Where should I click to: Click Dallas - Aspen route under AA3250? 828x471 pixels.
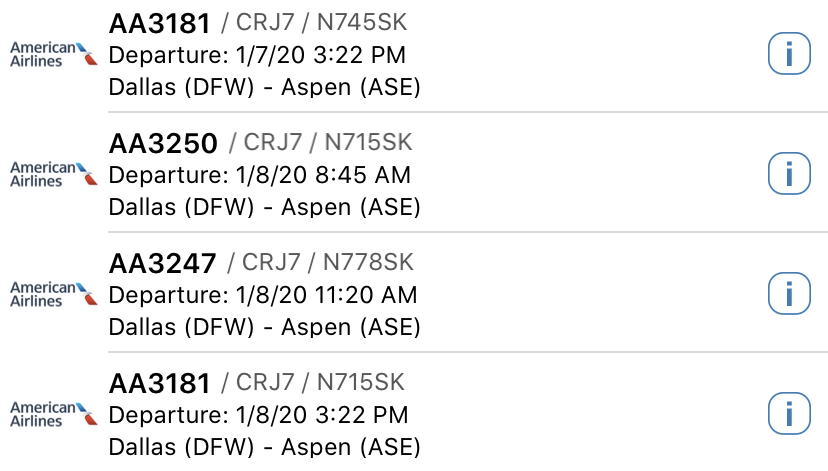point(263,207)
